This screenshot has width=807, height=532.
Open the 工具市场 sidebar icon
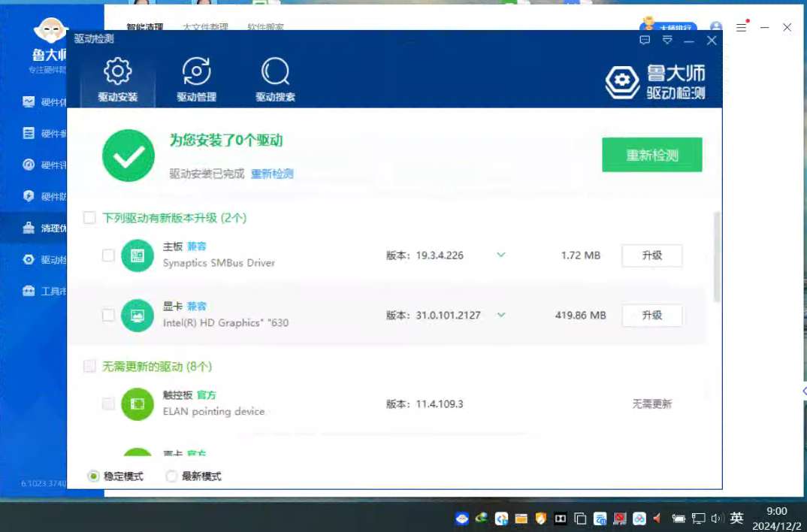(29, 291)
